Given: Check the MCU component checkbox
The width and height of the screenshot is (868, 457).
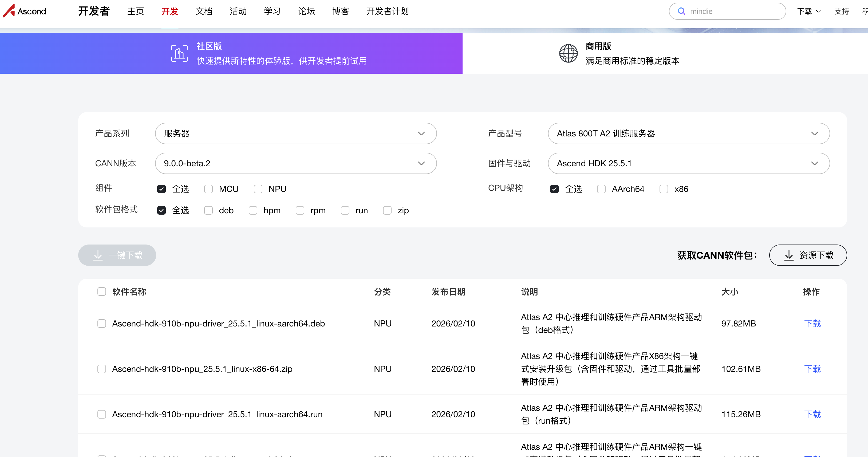Looking at the screenshot, I should tap(208, 189).
